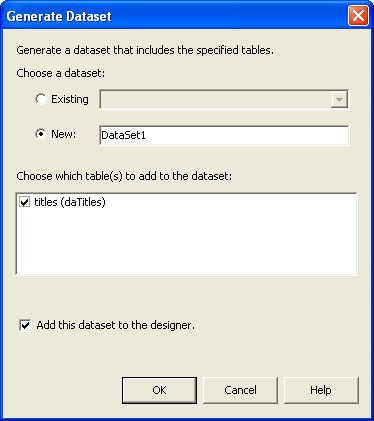Click the dialog description text at top
The height and width of the screenshot is (421, 374).
pyautogui.click(x=145, y=50)
